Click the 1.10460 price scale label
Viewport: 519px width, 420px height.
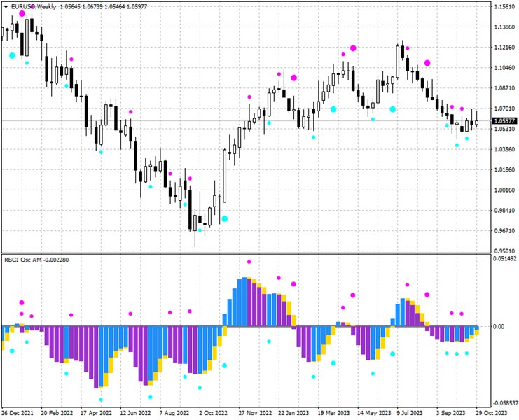pos(504,68)
